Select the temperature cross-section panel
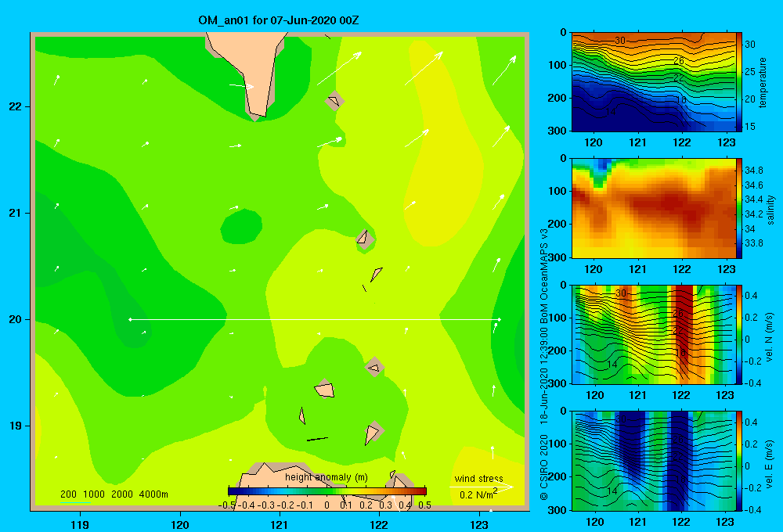The height and width of the screenshot is (532, 783). pyautogui.click(x=654, y=82)
